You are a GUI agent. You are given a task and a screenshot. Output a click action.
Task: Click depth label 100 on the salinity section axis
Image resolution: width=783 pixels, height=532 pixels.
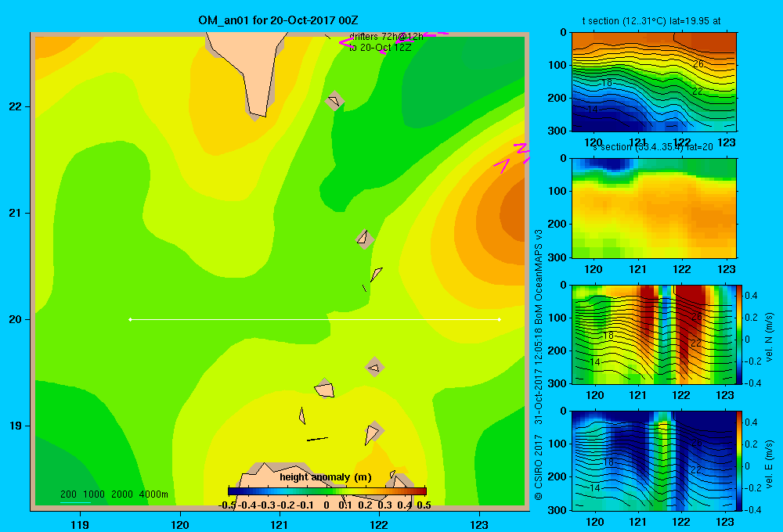point(557,191)
